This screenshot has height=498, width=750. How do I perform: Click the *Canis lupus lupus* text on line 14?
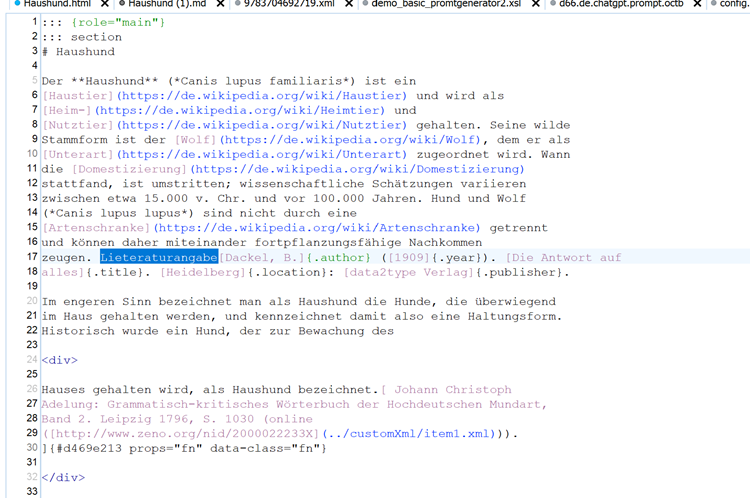(x=118, y=213)
